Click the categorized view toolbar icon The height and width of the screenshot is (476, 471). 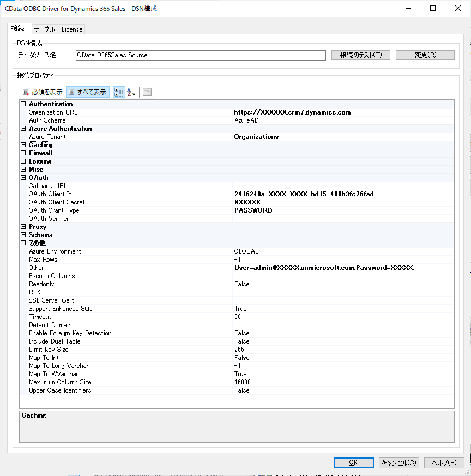(119, 92)
